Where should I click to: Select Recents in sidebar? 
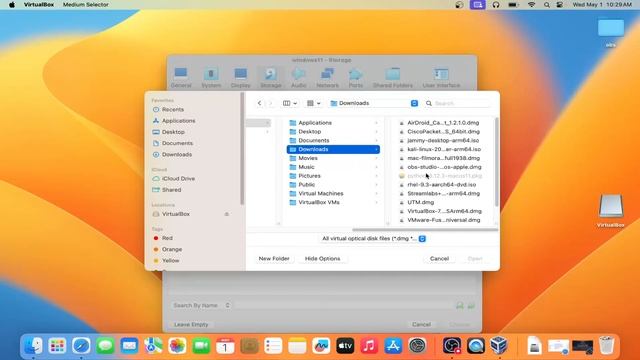tap(173, 109)
